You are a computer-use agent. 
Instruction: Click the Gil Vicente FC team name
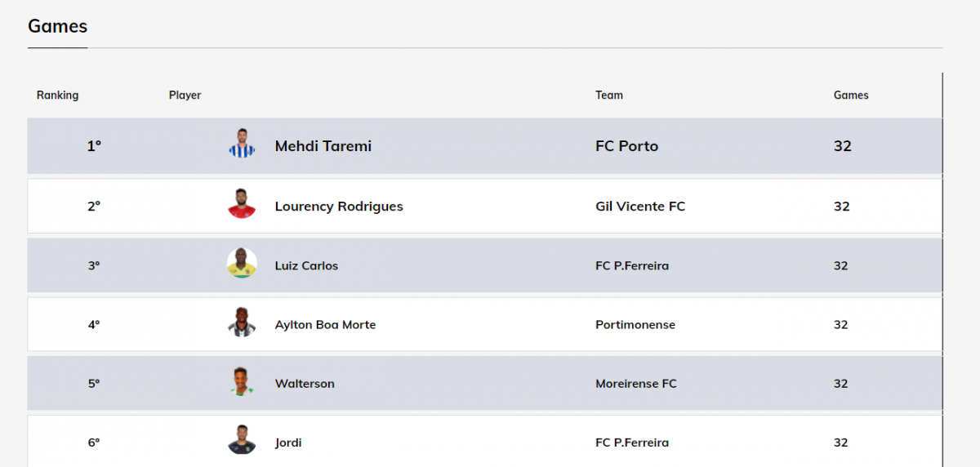640,207
